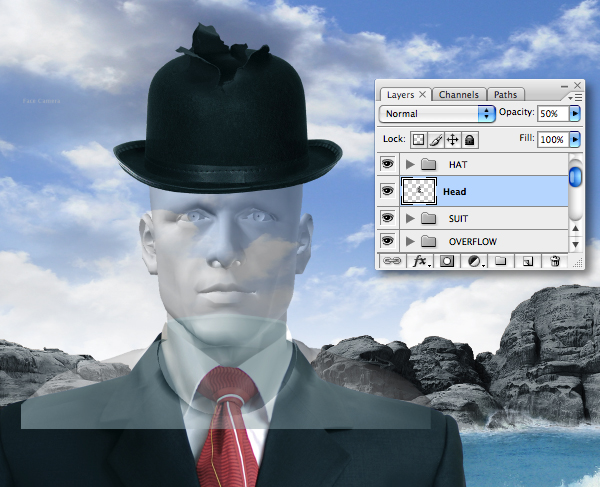Select the Head layer name

454,192
